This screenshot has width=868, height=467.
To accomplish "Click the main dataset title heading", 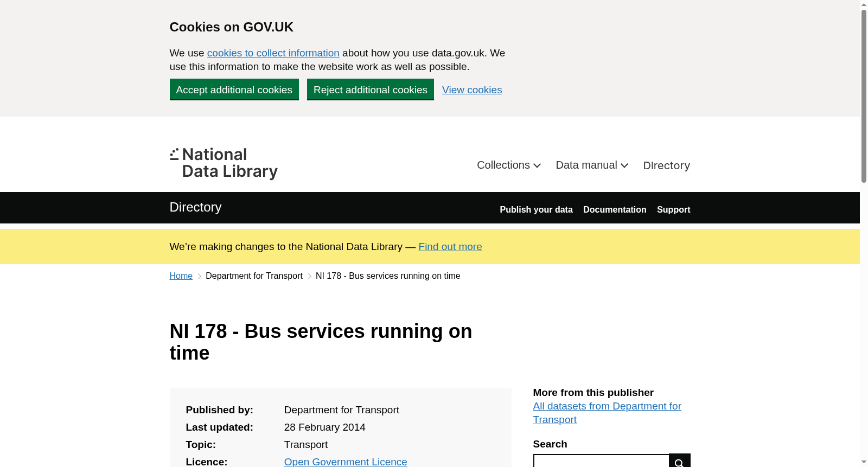I will 321,342.
